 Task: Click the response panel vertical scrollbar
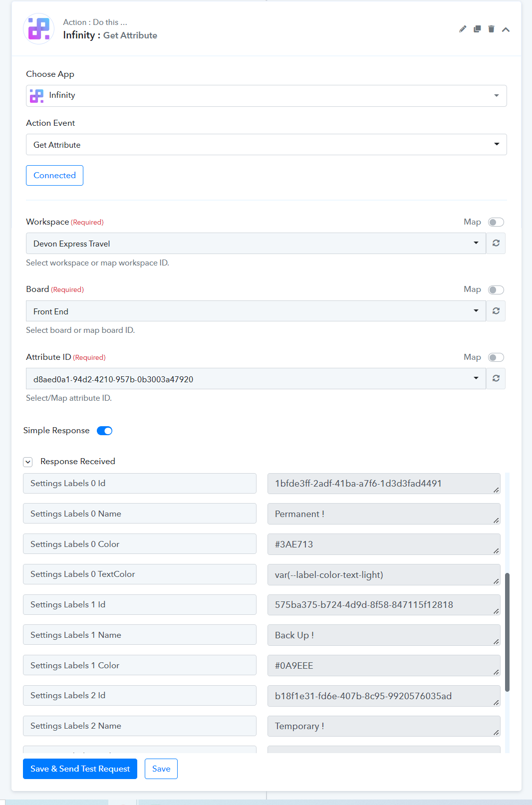(507, 632)
